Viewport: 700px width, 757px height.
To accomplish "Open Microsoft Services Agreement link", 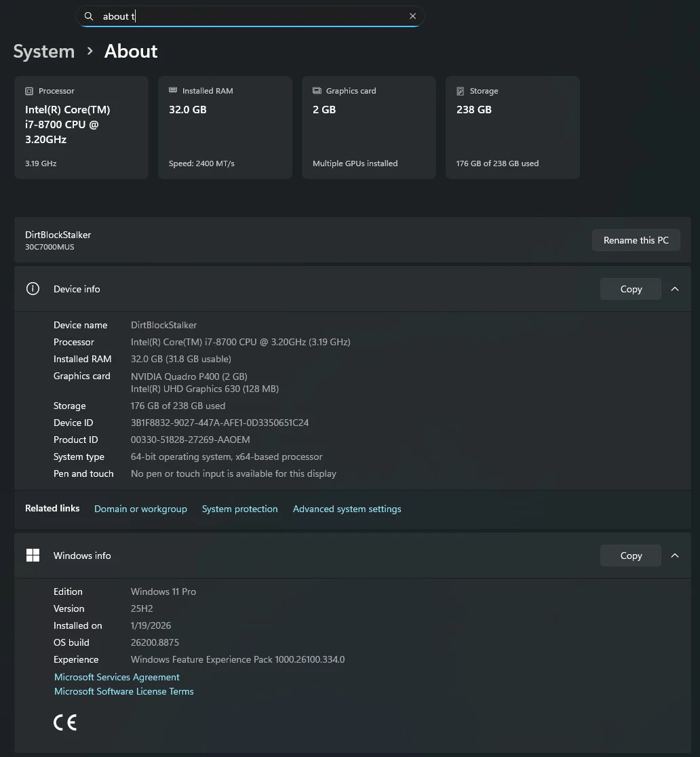I will pos(117,677).
